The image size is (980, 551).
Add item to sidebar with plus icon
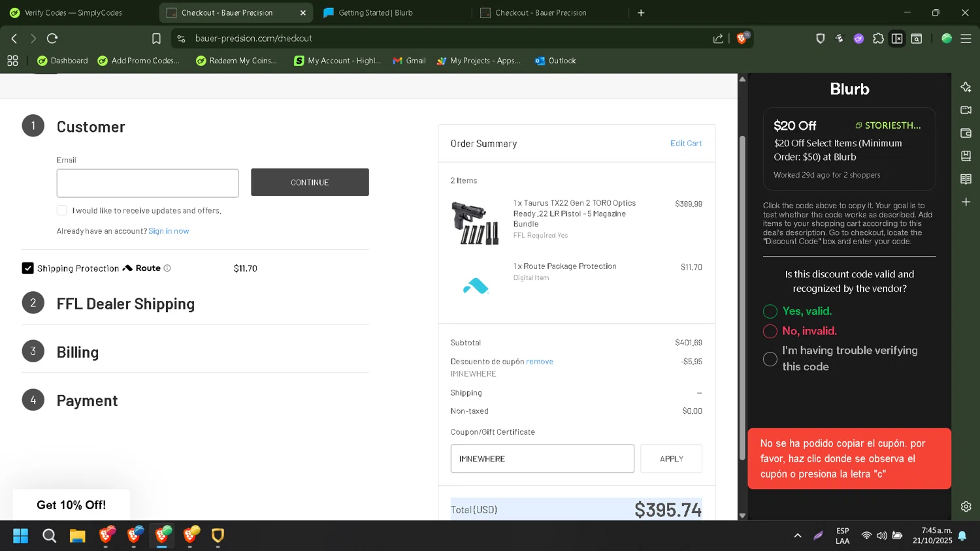coord(966,202)
